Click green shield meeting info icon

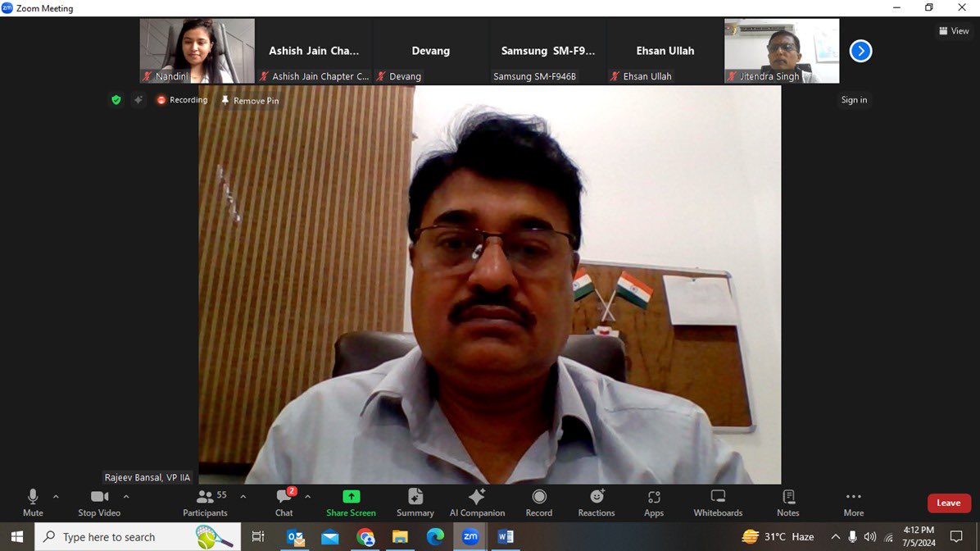coord(116,100)
